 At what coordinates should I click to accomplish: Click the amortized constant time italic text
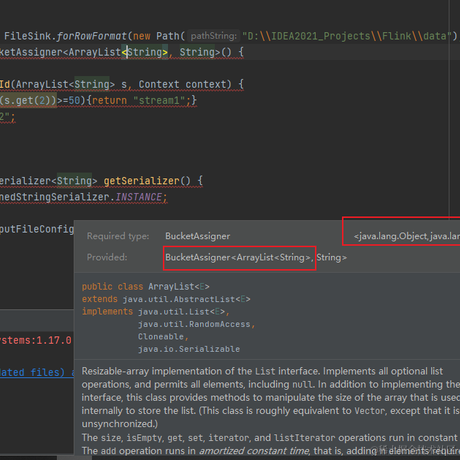pyautogui.click(x=254, y=451)
